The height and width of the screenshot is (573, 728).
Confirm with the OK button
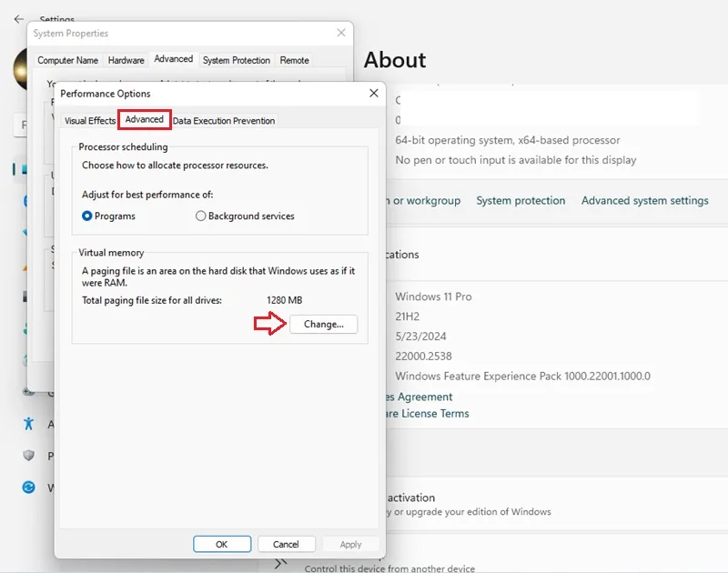pyautogui.click(x=222, y=544)
